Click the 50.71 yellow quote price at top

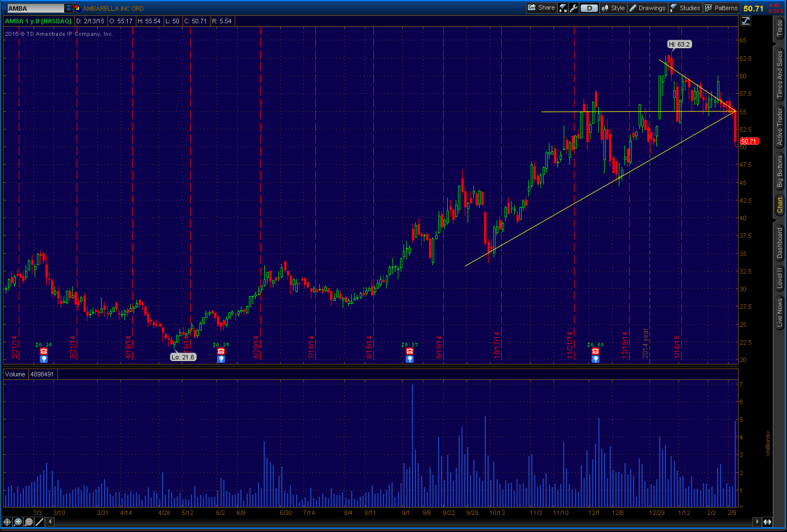(753, 9)
